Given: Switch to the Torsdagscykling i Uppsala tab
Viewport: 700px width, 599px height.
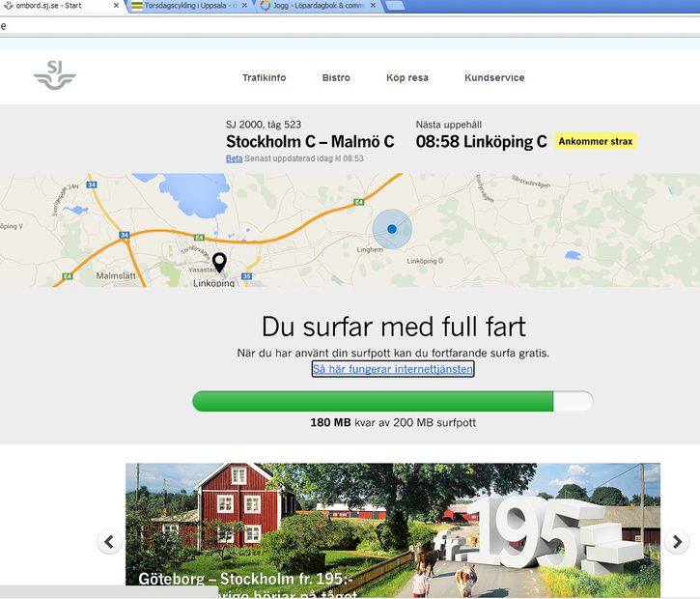Looking at the screenshot, I should click(x=190, y=6).
